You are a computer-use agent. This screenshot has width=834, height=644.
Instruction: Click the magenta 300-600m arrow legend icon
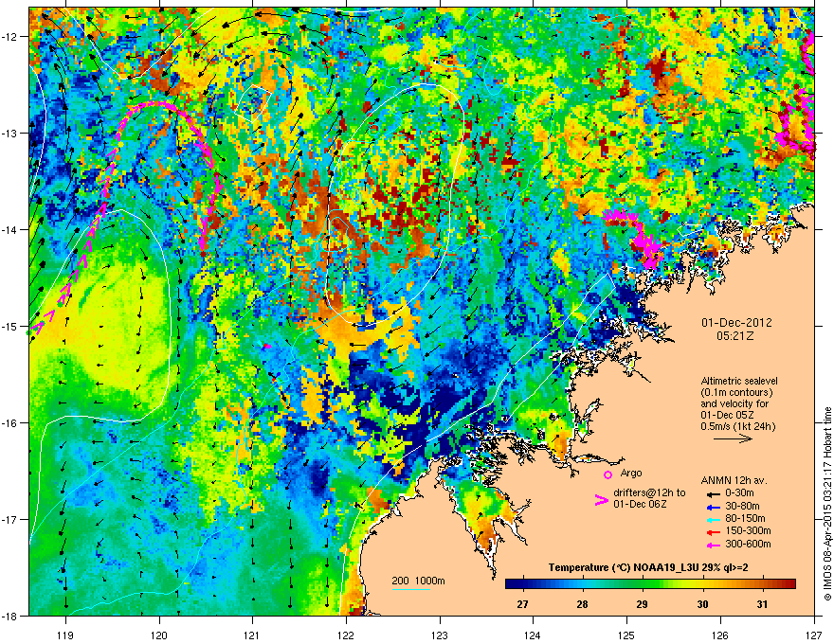713,545
